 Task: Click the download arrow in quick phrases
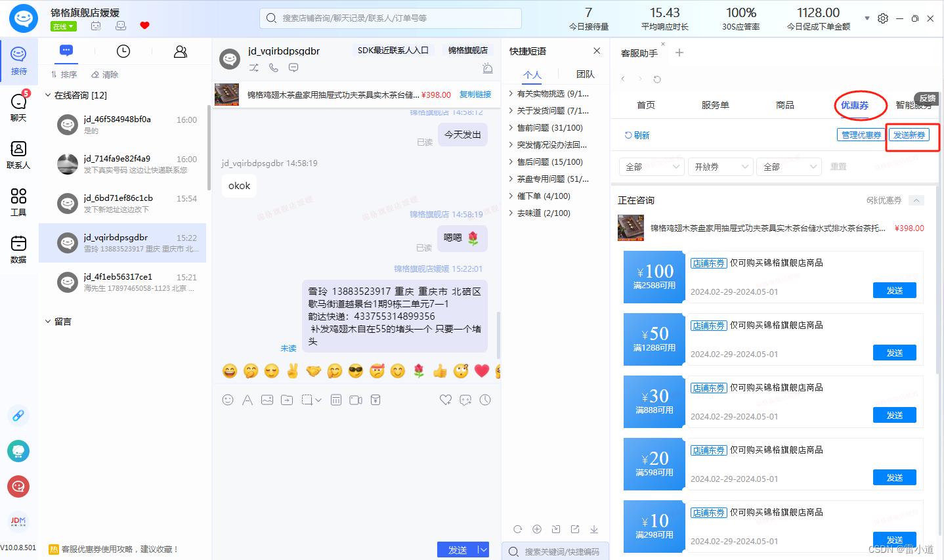pyautogui.click(x=594, y=529)
